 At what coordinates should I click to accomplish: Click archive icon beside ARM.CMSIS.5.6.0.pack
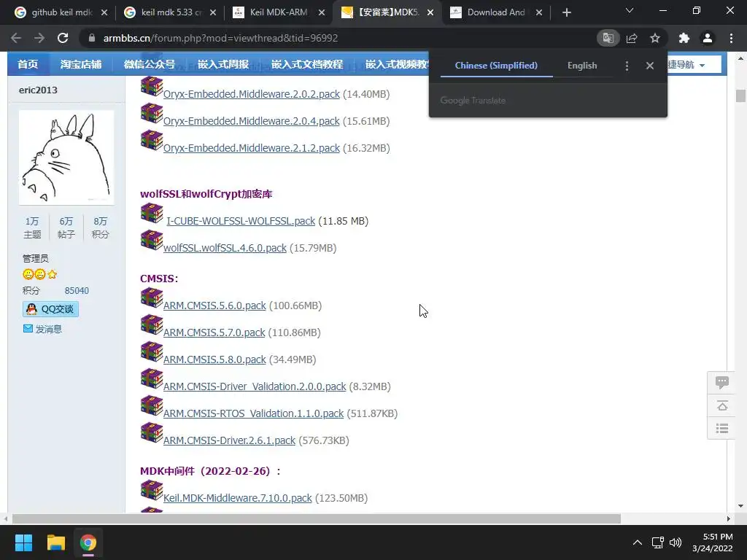[152, 297]
